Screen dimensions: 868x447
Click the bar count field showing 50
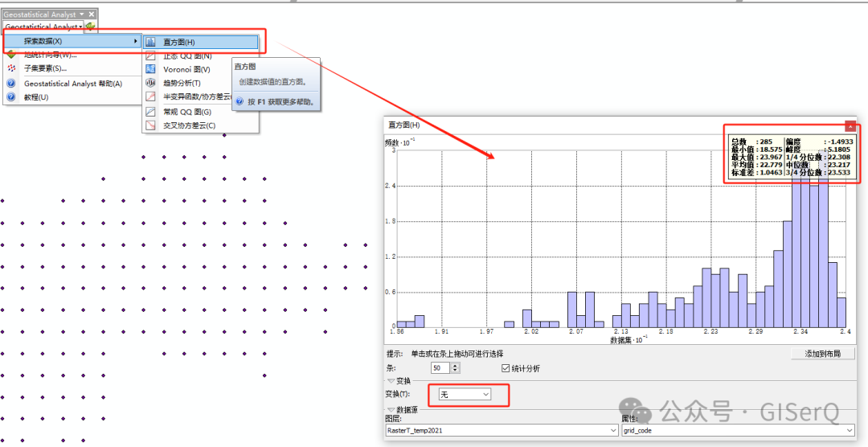pos(440,368)
